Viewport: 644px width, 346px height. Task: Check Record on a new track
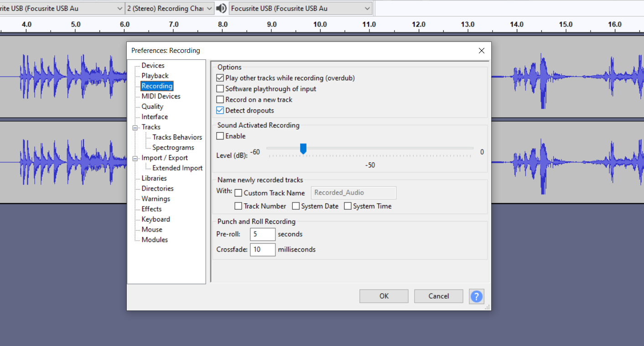point(220,99)
